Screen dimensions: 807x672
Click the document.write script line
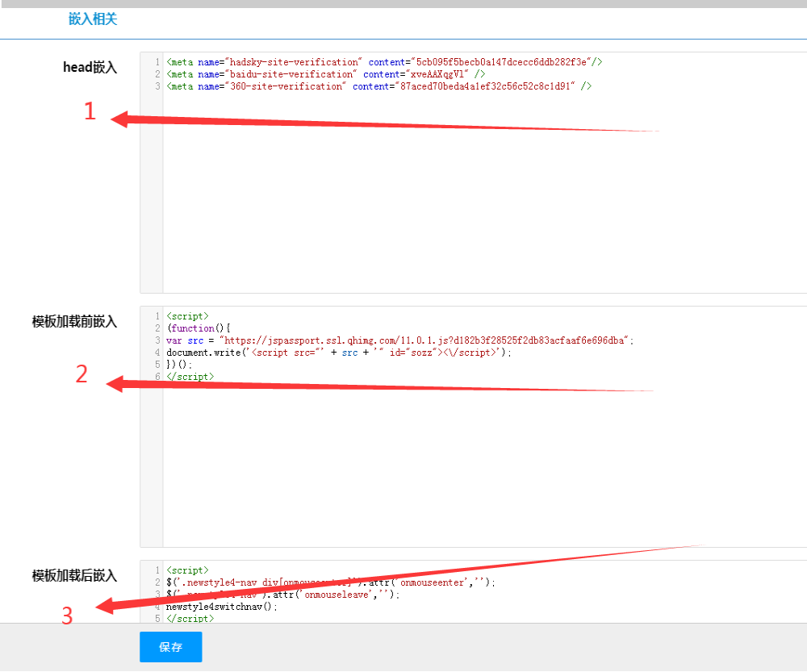click(x=339, y=353)
